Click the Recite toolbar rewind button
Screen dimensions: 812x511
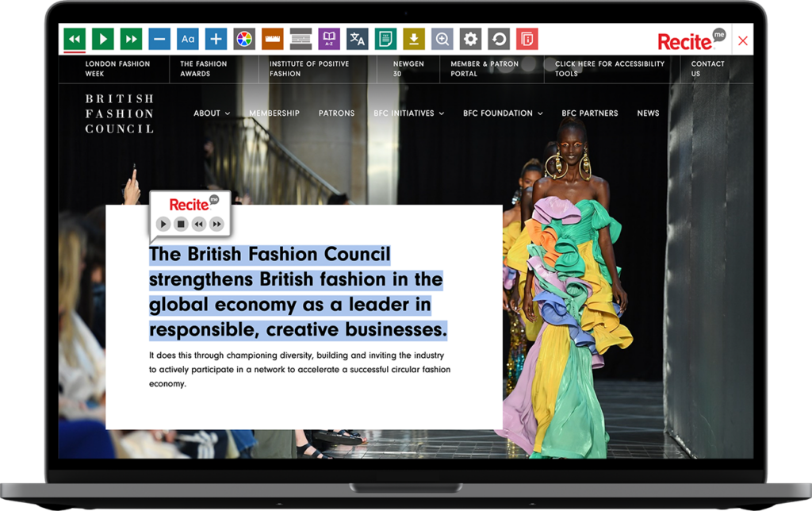pyautogui.click(x=75, y=39)
